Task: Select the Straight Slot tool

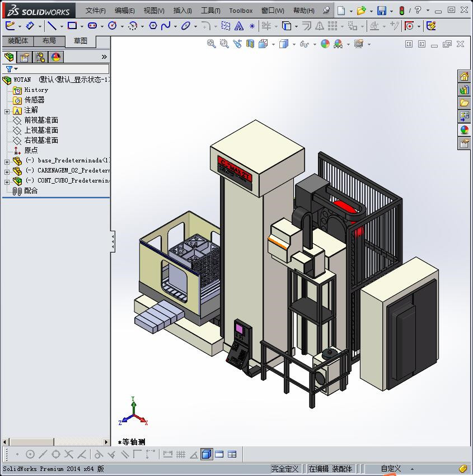Action: coord(92,26)
